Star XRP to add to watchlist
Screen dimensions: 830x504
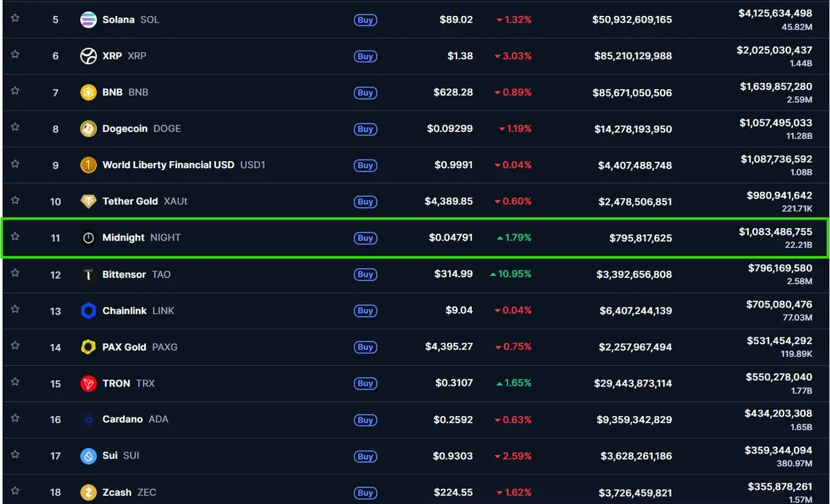click(x=15, y=55)
